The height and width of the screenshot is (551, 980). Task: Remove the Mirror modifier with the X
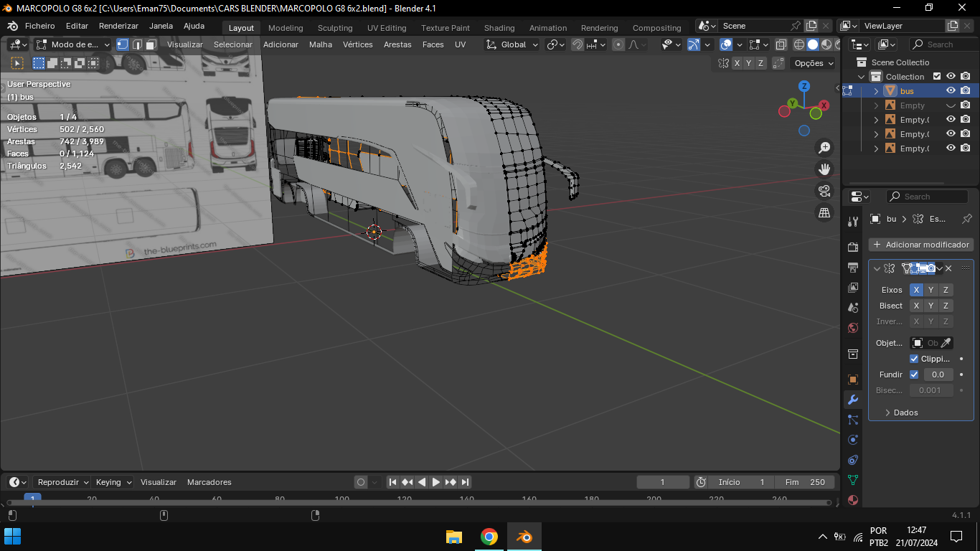(948, 268)
